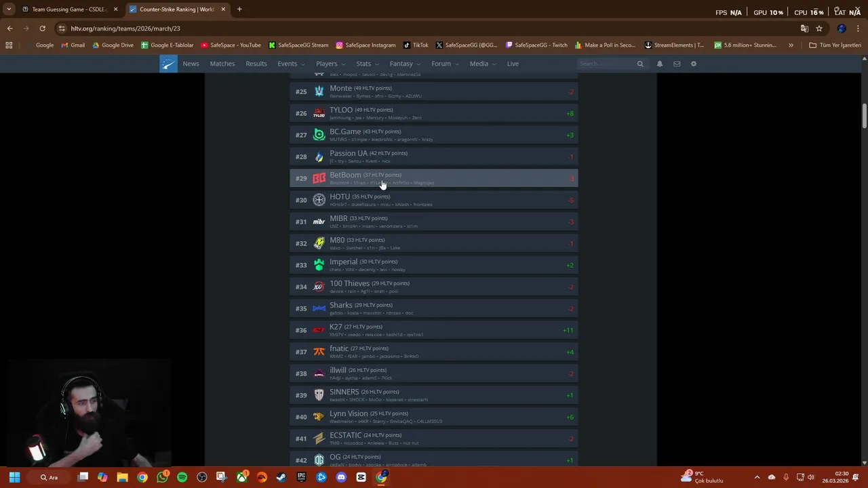Open the Windows Start menu

14,477
